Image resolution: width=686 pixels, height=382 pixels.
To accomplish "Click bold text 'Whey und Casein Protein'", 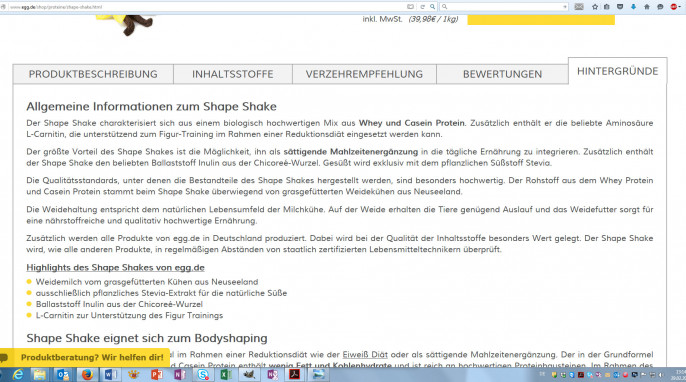I will tap(412, 123).
